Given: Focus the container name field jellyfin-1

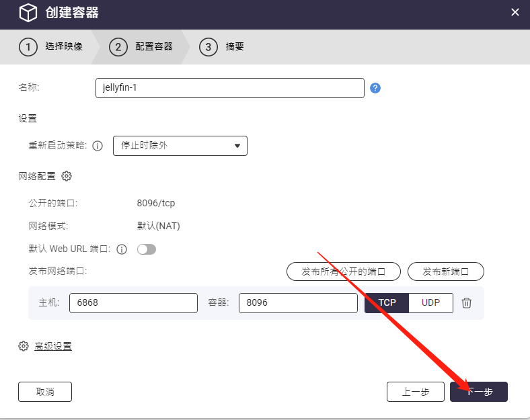Looking at the screenshot, I should coord(230,88).
